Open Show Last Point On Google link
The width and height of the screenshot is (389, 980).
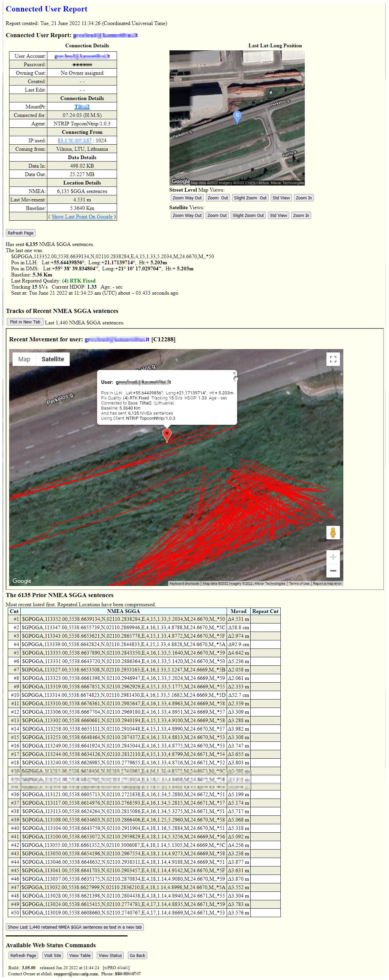pyautogui.click(x=82, y=217)
